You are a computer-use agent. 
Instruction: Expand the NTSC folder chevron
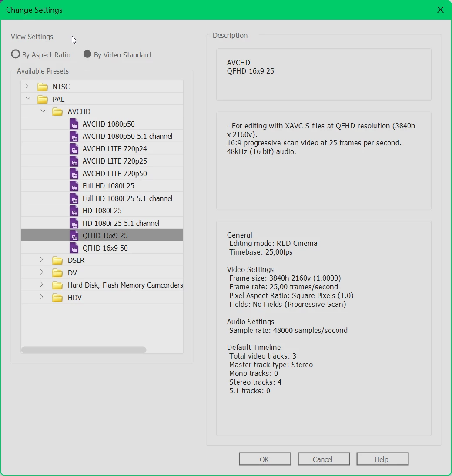[x=27, y=86]
